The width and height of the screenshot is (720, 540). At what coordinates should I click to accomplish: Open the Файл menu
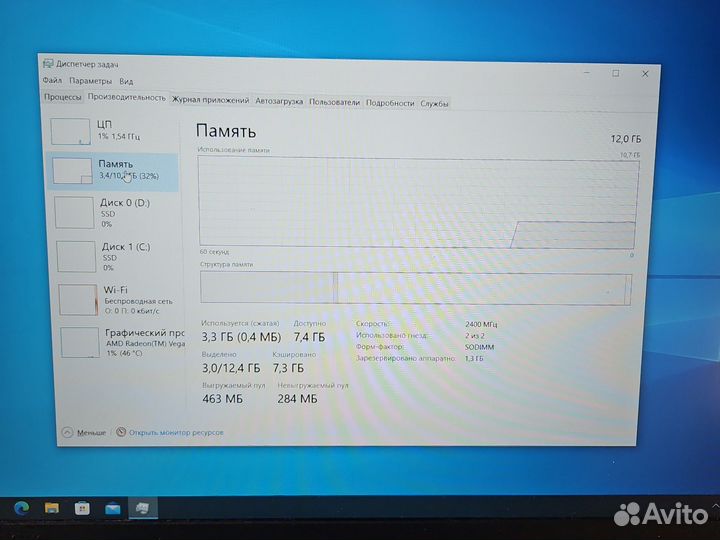52,80
